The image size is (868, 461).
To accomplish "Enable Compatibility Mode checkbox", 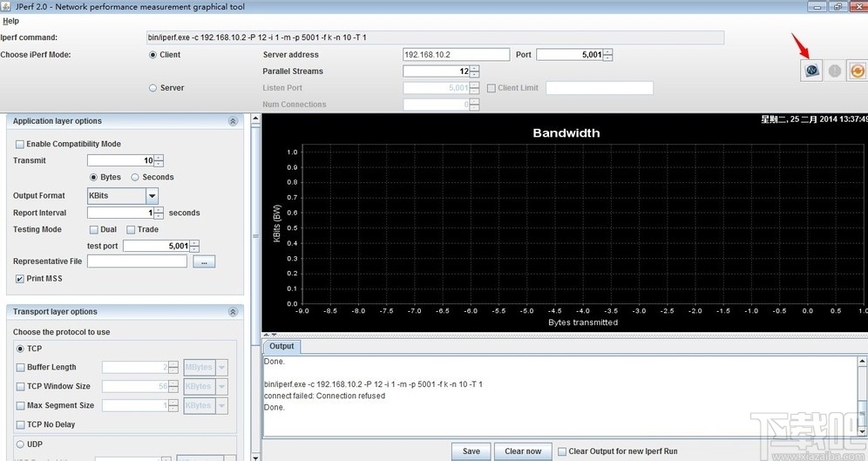I will point(20,145).
